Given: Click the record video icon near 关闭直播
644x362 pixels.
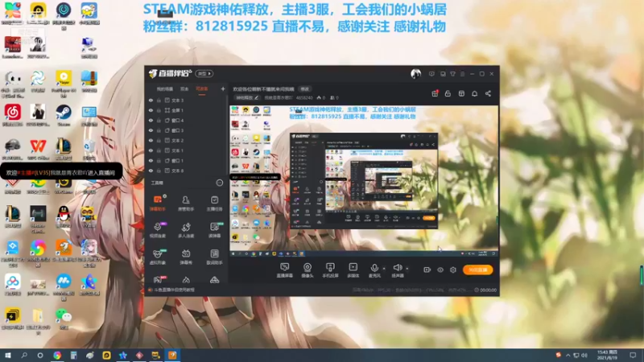Looking at the screenshot, I should 427,269.
